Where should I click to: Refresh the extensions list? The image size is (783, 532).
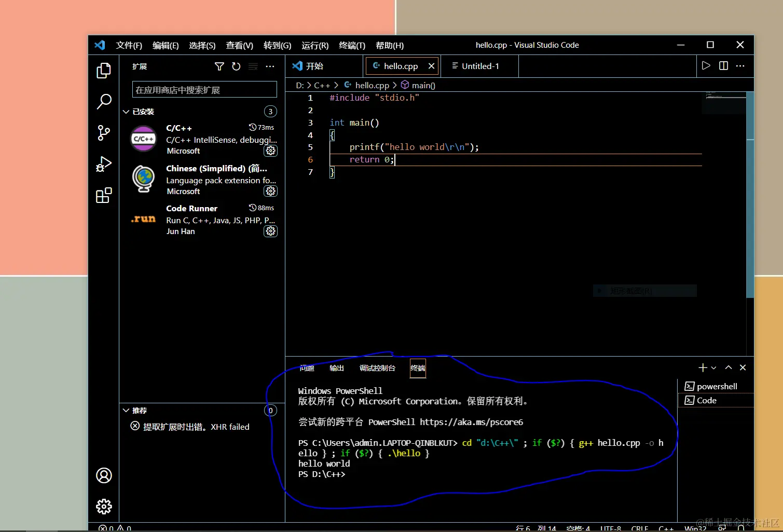236,66
